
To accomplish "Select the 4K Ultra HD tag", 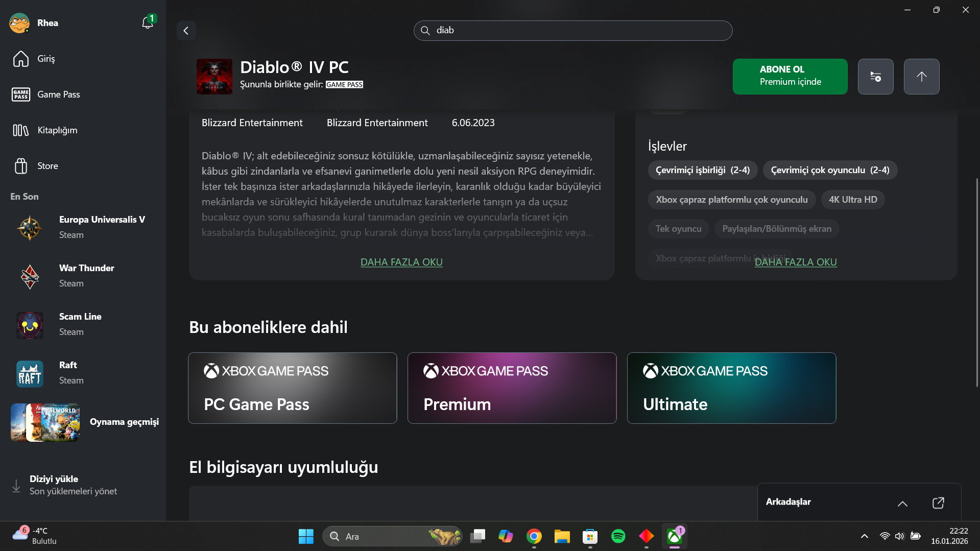I will (x=853, y=200).
